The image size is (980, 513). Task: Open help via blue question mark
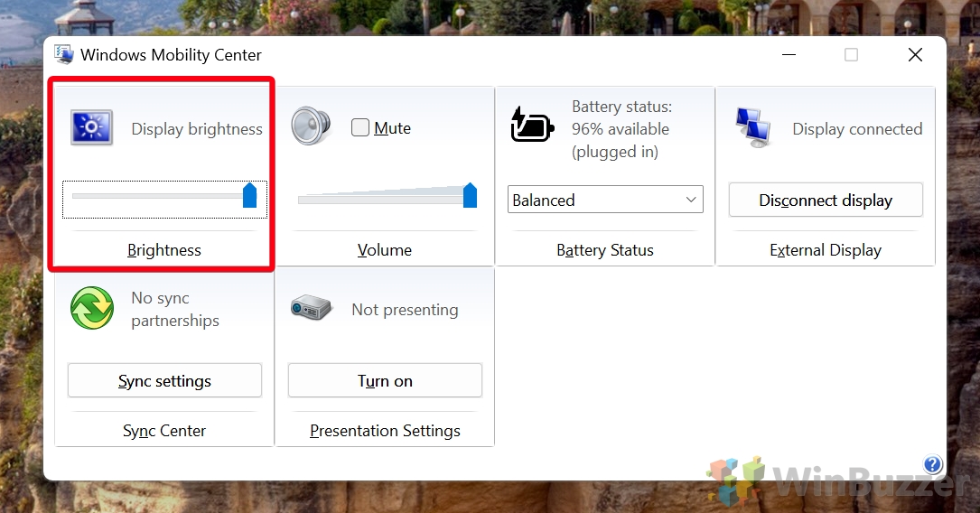pos(932,464)
